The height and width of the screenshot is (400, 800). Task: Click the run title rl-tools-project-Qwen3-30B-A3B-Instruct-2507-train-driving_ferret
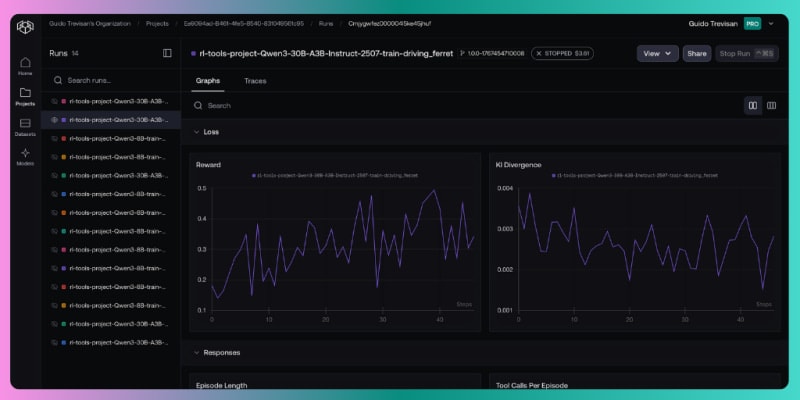pos(326,53)
